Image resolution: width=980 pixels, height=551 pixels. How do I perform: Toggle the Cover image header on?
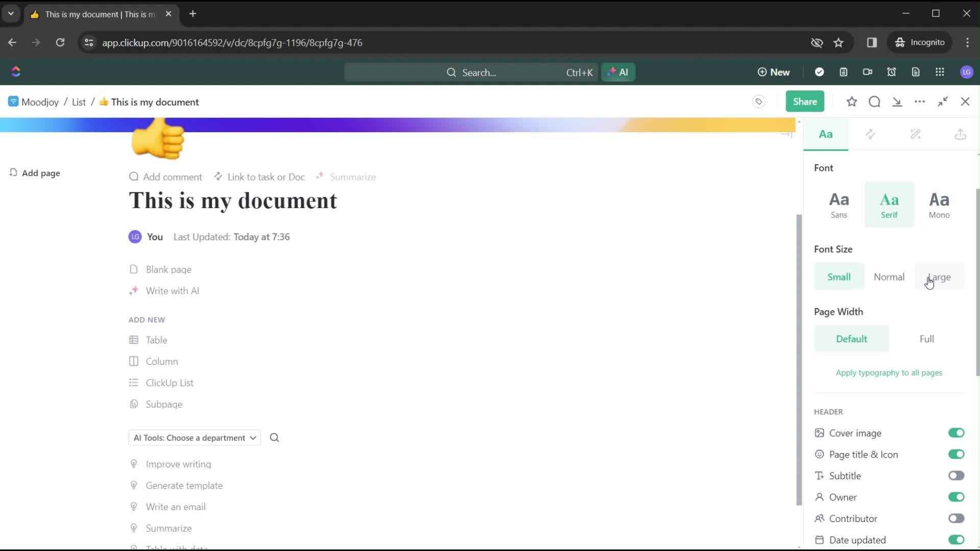956,433
